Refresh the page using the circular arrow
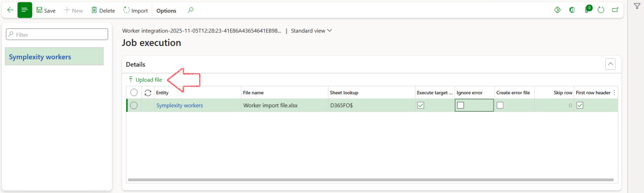Viewport: 644px width, 193px height. 601,10
